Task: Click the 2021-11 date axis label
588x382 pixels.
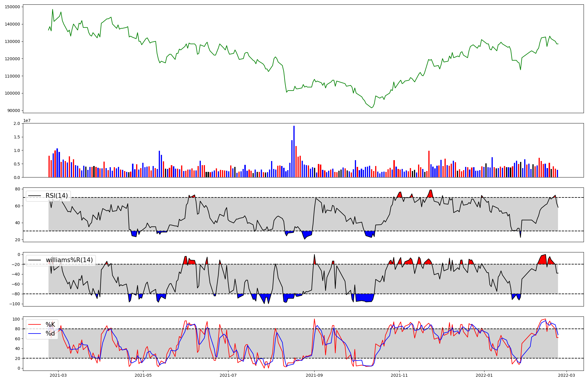Action: click(x=399, y=375)
